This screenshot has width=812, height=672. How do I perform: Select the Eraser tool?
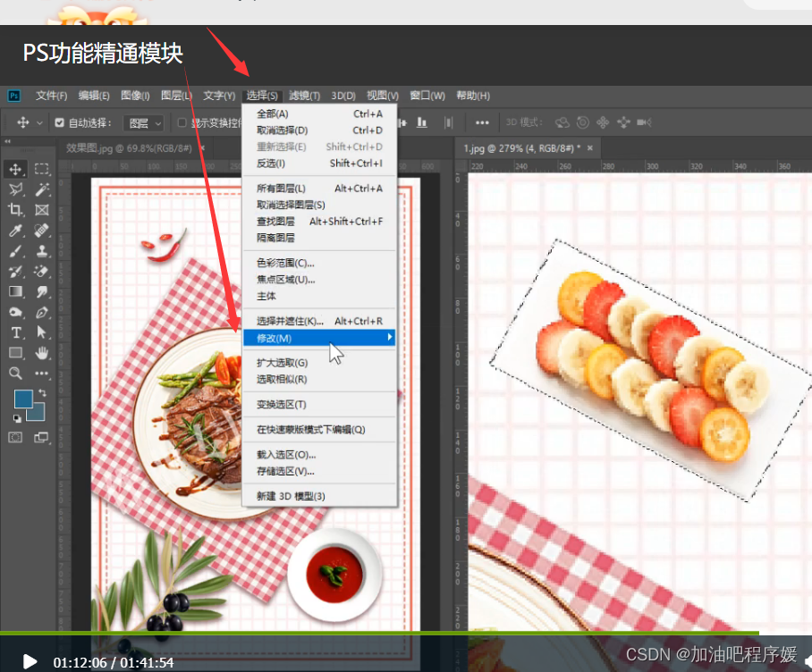coord(42,271)
